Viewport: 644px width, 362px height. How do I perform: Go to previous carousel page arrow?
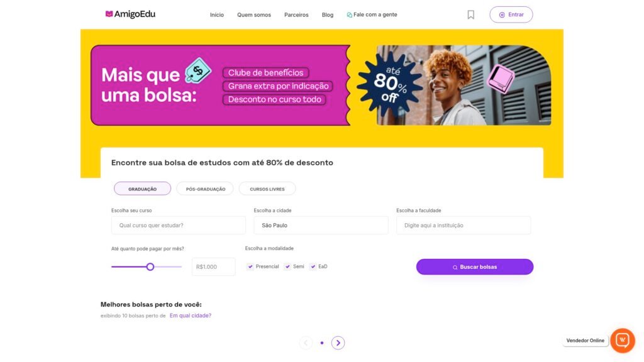click(306, 343)
